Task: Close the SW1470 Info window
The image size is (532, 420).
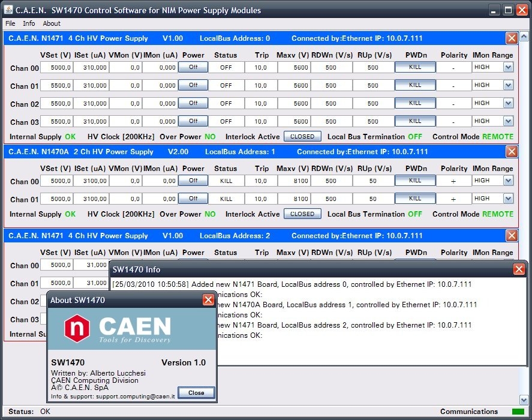Action: click(x=519, y=269)
